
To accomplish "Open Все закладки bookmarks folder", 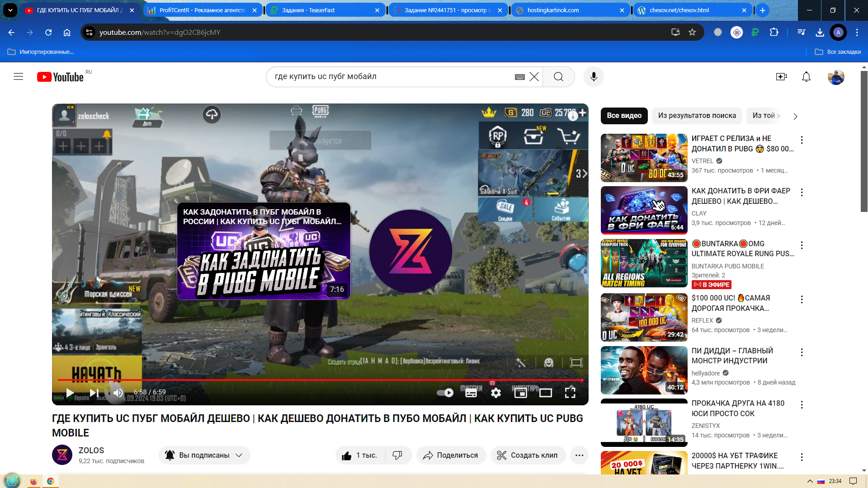I will pyautogui.click(x=838, y=52).
